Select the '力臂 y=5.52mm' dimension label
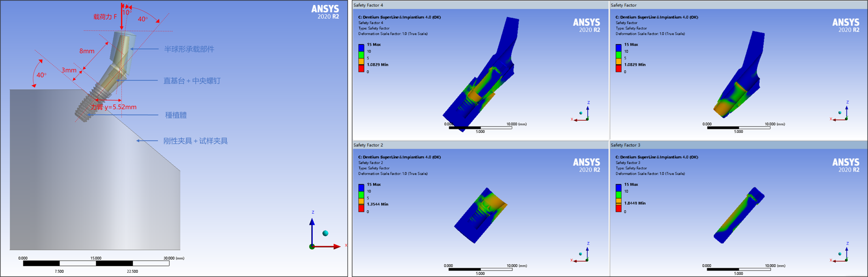 114,107
